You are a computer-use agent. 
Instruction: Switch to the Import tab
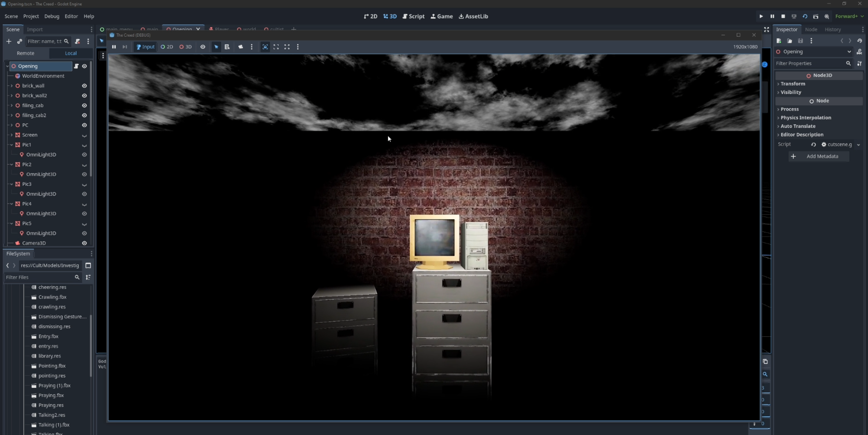pyautogui.click(x=35, y=29)
